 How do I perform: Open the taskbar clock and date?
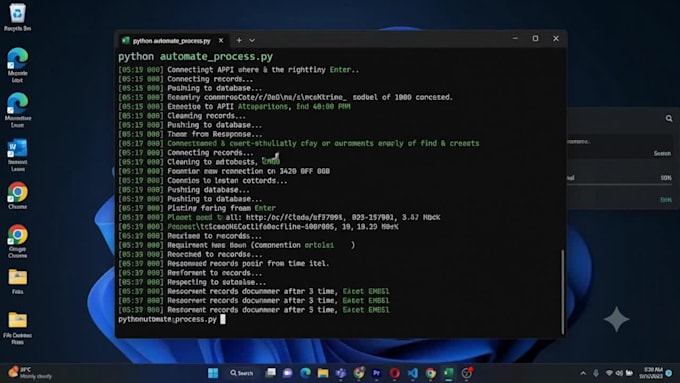[652, 373]
